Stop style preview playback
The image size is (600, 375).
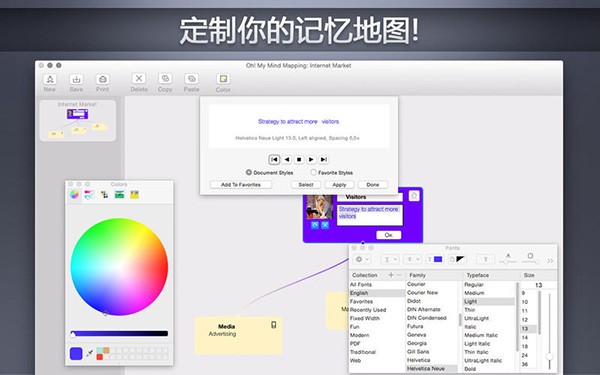(x=299, y=160)
